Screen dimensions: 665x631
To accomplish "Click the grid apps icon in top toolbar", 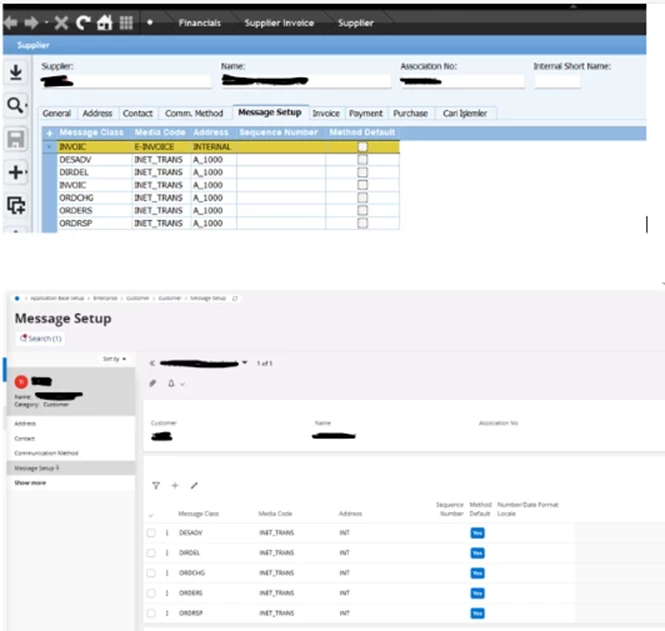I will [x=125, y=23].
